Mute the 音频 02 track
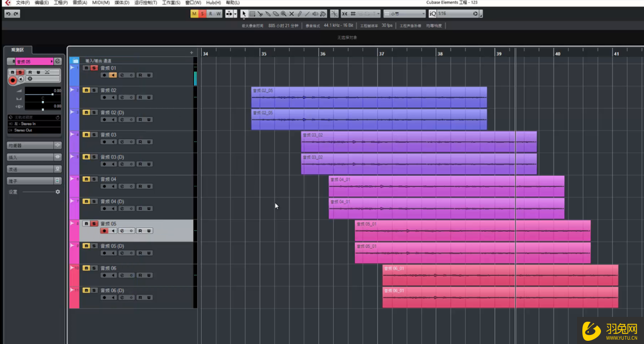 86,90
